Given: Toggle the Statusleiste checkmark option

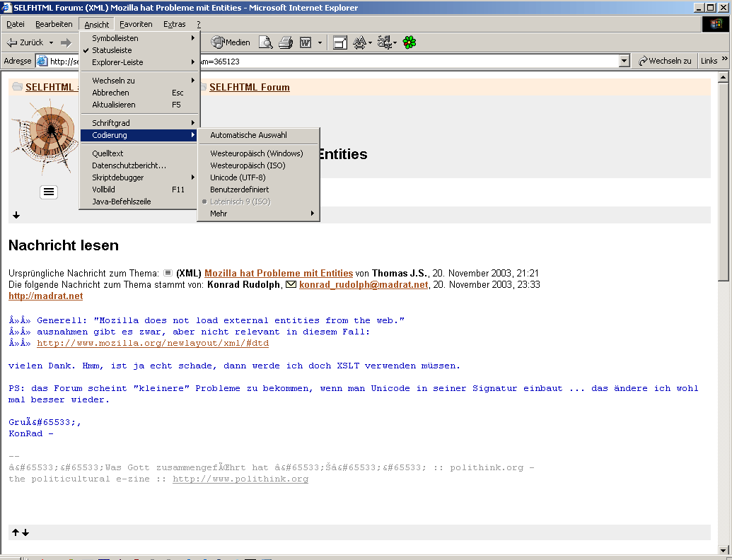Looking at the screenshot, I should coord(112,50).
